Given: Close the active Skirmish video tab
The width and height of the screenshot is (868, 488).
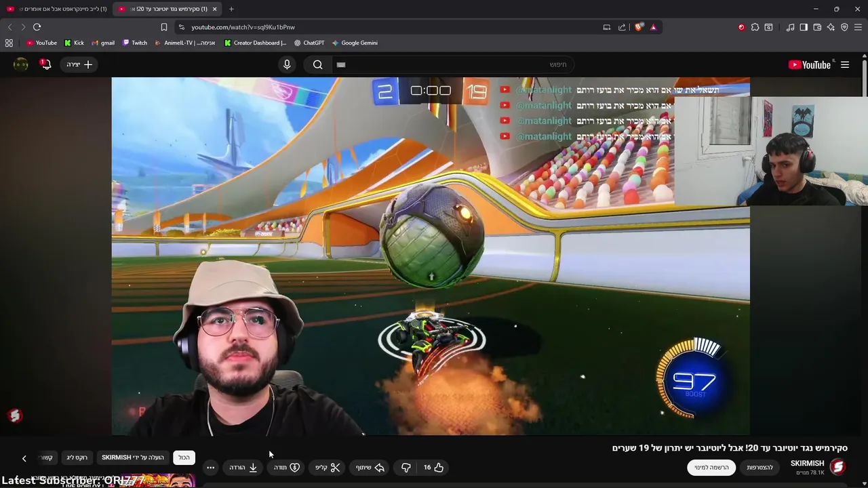Looking at the screenshot, I should click(x=215, y=9).
